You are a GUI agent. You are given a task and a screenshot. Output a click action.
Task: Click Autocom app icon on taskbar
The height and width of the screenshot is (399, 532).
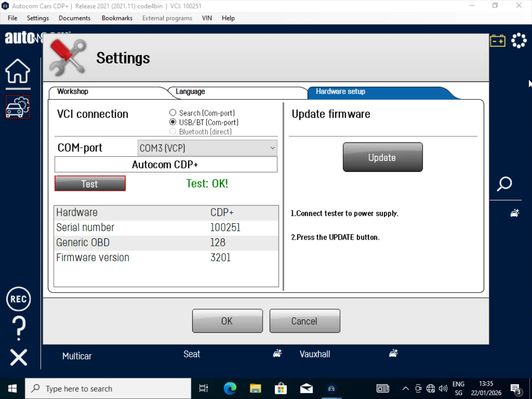[332, 389]
